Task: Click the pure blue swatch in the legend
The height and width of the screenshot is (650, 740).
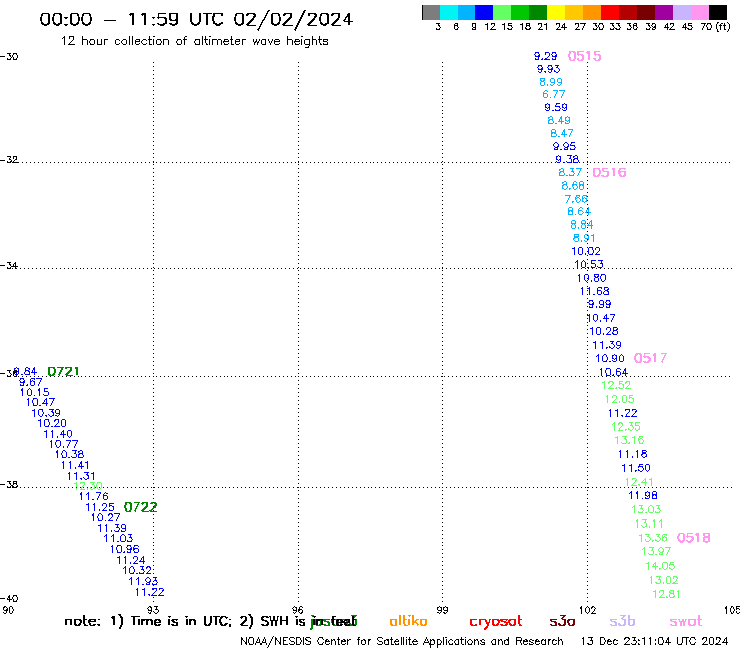Action: (x=485, y=12)
